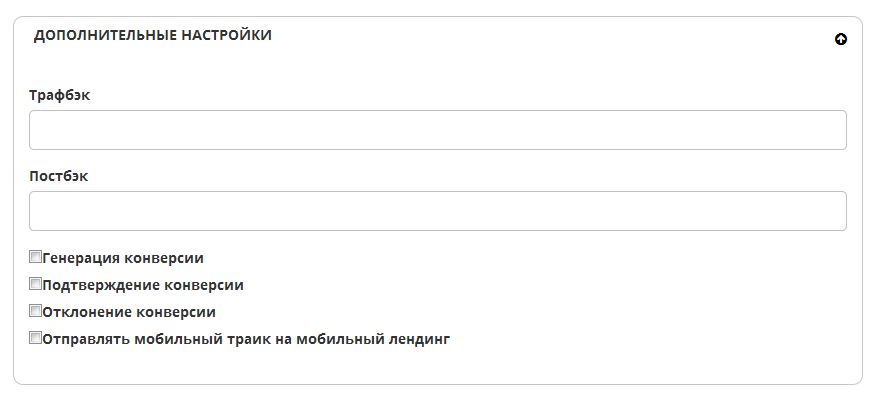Select the Трафбэк field label

(x=60, y=96)
